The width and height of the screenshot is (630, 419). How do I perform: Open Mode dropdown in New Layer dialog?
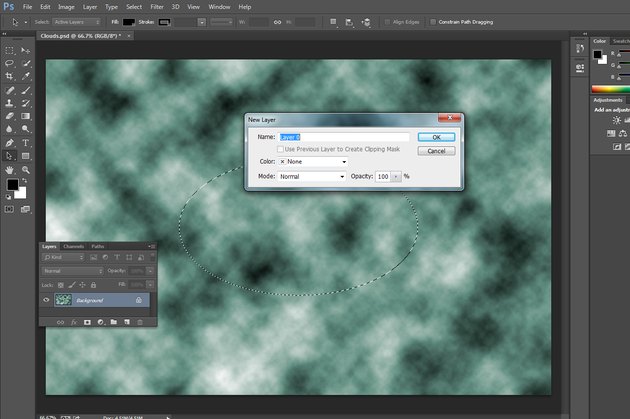(311, 176)
